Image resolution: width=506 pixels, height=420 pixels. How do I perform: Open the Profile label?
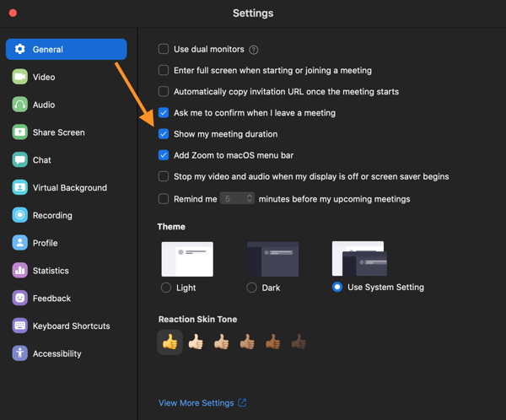[46, 243]
